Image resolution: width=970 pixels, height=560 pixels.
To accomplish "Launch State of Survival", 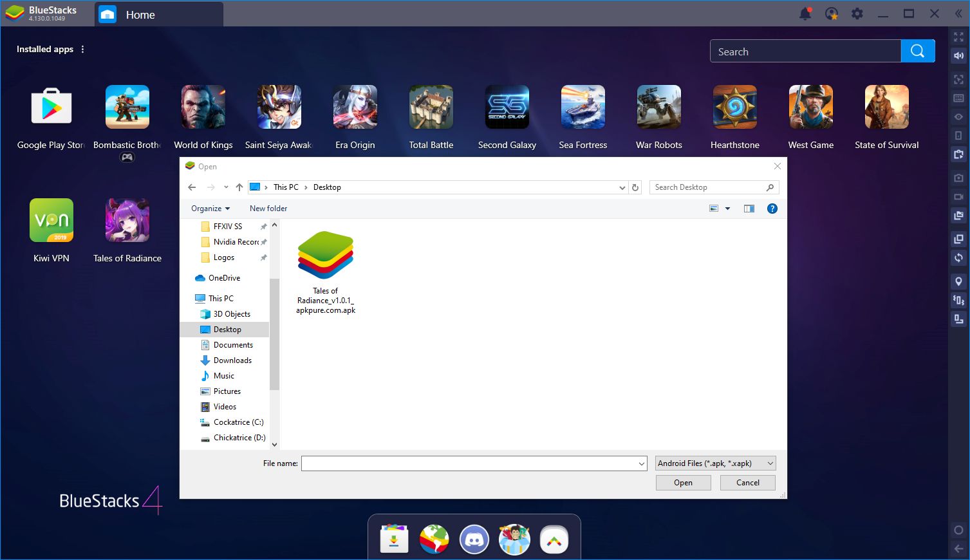I will [887, 107].
